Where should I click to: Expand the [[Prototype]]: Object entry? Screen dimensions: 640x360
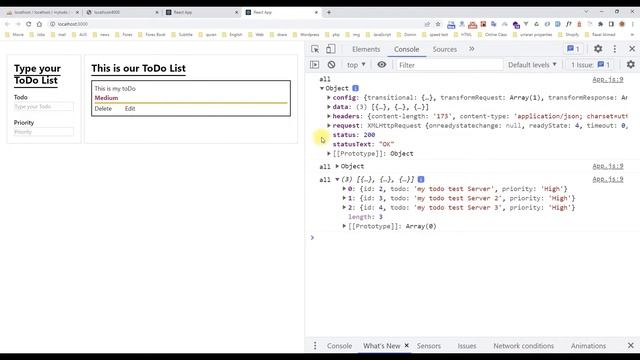click(329, 153)
